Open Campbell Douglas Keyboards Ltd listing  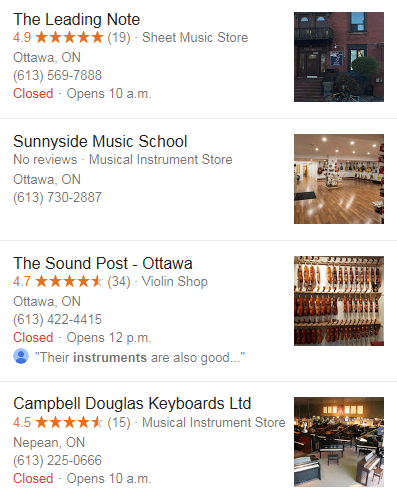132,404
